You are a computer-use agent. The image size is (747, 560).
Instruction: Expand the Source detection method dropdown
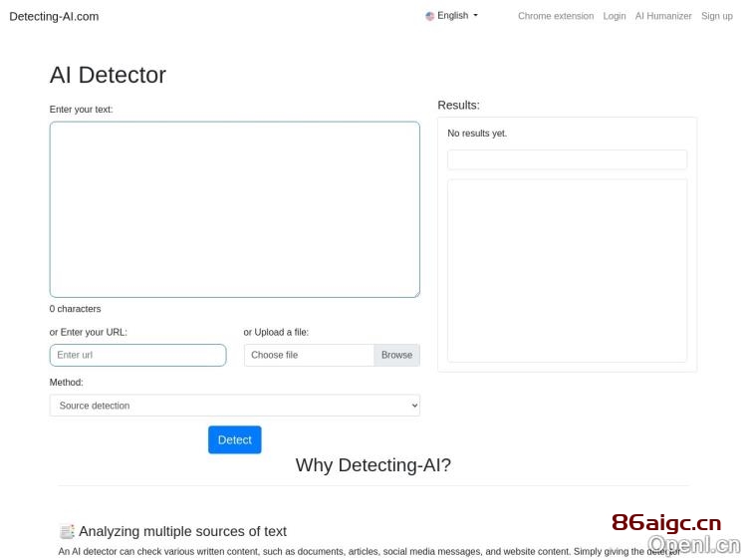coord(234,406)
